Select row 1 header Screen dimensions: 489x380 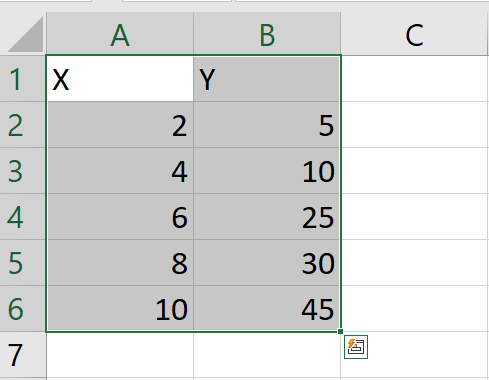23,79
